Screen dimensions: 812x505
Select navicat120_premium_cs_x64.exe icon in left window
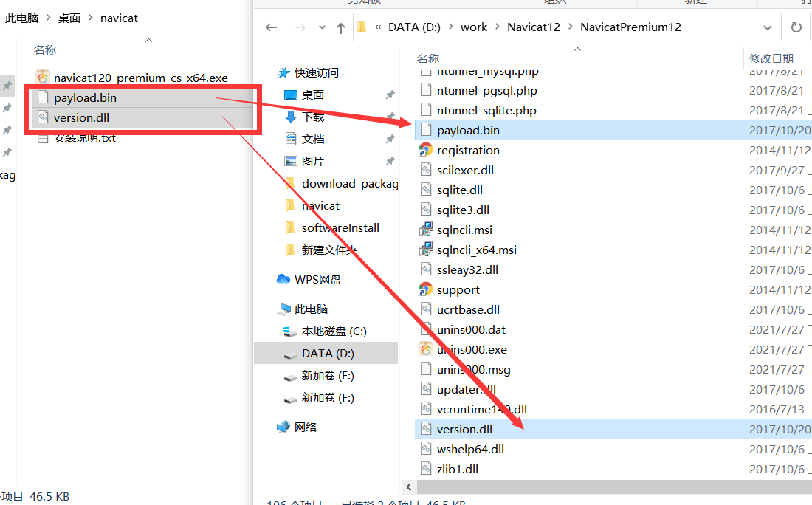click(43, 78)
